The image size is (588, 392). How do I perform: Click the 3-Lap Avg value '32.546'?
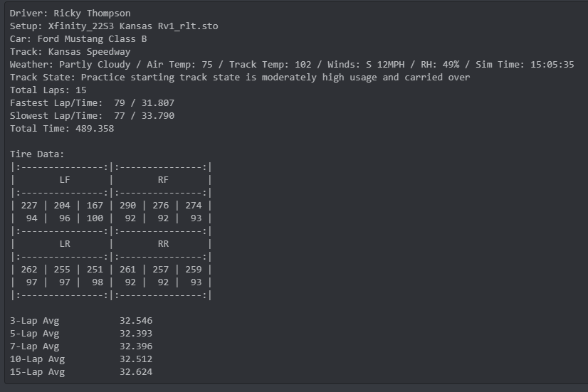(x=136, y=321)
